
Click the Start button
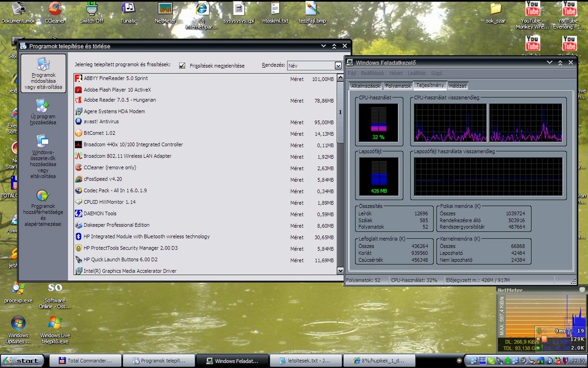click(22, 361)
